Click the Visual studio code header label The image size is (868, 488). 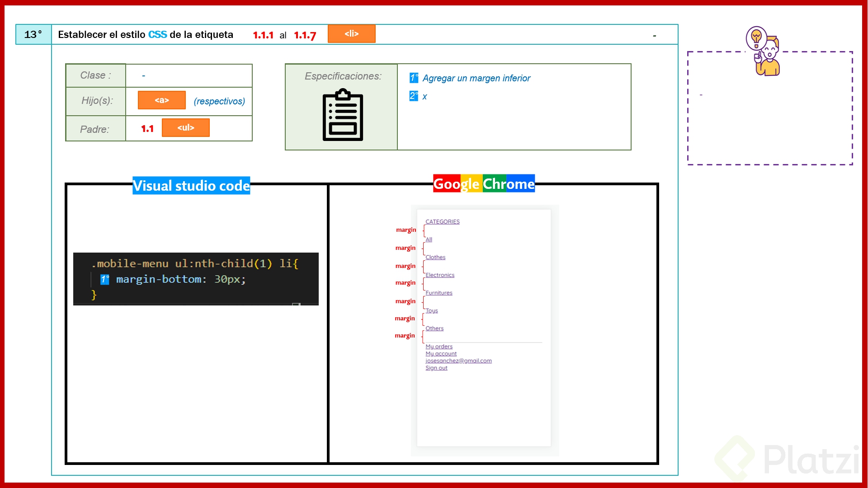coord(191,185)
